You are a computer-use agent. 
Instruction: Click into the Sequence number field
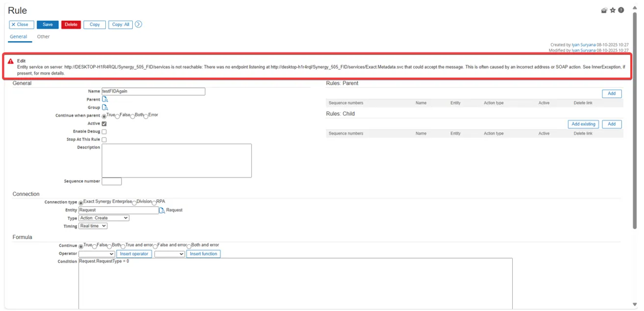[x=111, y=181]
